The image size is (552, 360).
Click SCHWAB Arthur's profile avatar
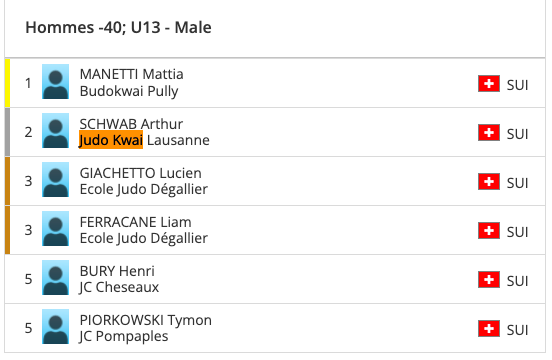point(56,131)
